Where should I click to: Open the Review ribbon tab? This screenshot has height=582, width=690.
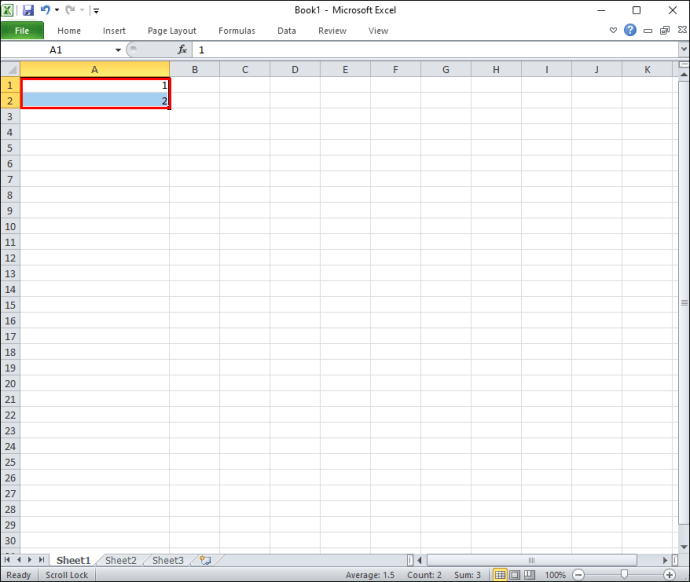[332, 31]
